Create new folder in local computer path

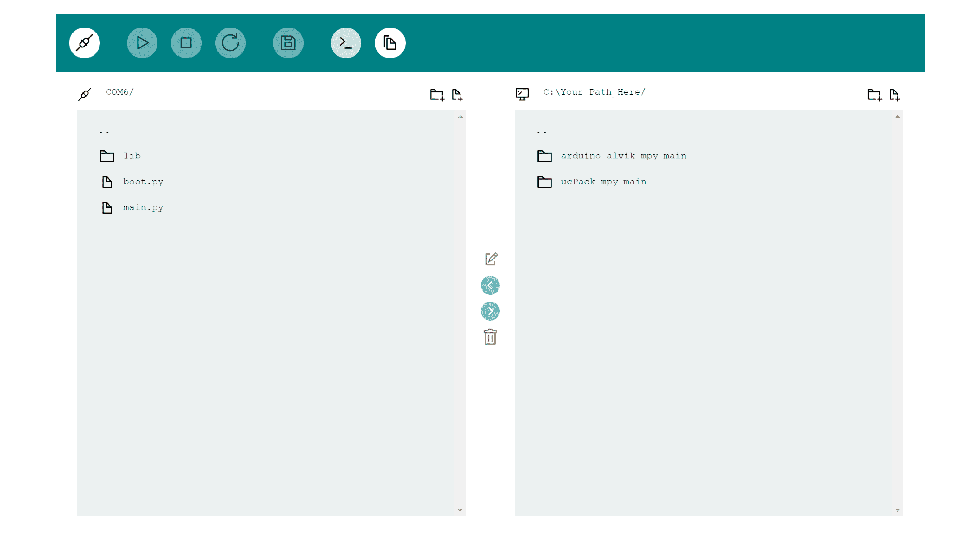874,95
